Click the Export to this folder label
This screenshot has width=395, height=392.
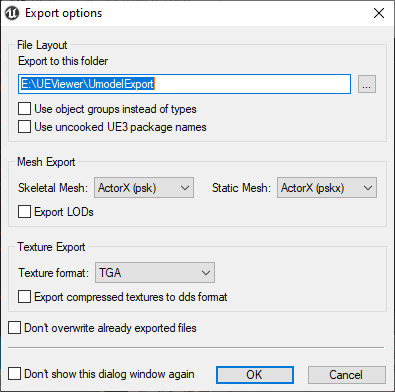click(x=63, y=61)
